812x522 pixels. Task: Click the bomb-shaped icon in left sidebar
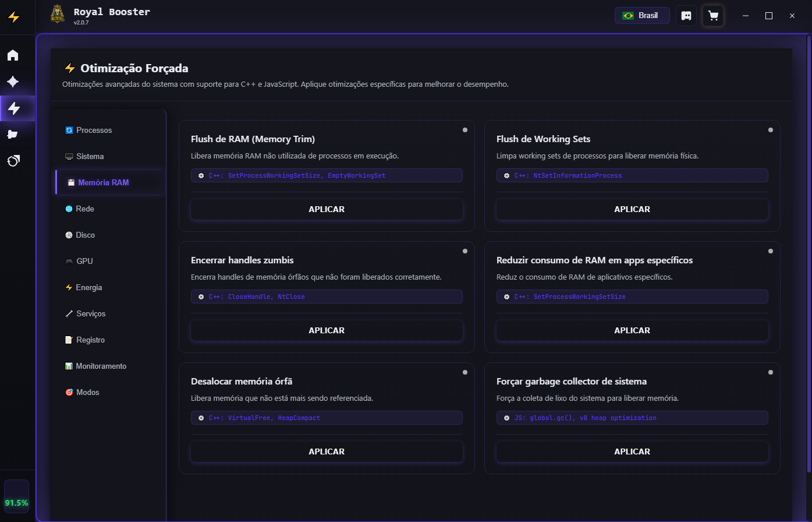pos(13,161)
